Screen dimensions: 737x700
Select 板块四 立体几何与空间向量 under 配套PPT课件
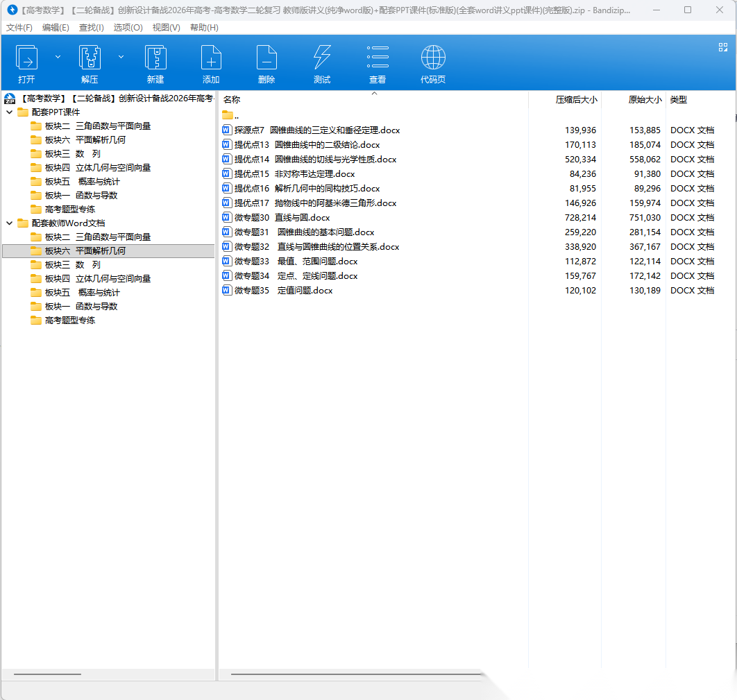point(97,168)
